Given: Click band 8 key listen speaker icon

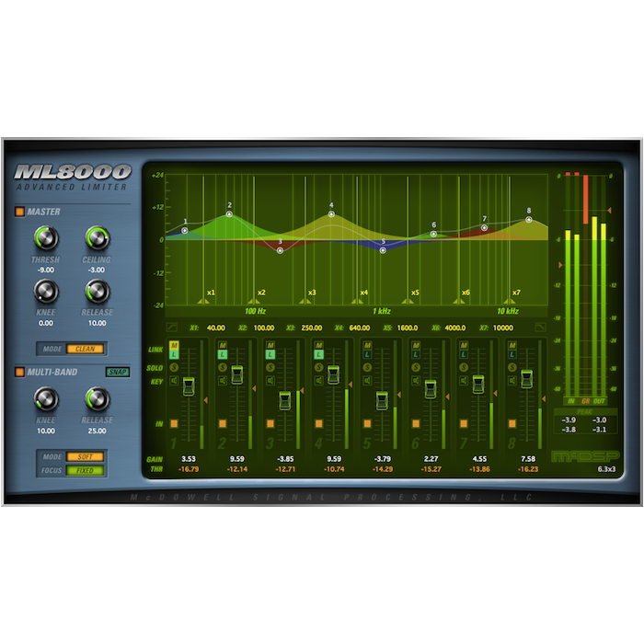Looking at the screenshot, I should pos(512,381).
